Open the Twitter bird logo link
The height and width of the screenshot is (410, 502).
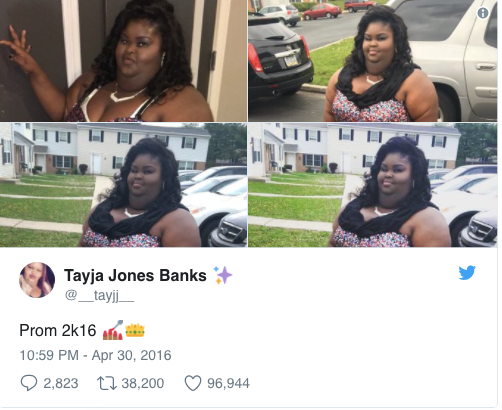point(467,273)
